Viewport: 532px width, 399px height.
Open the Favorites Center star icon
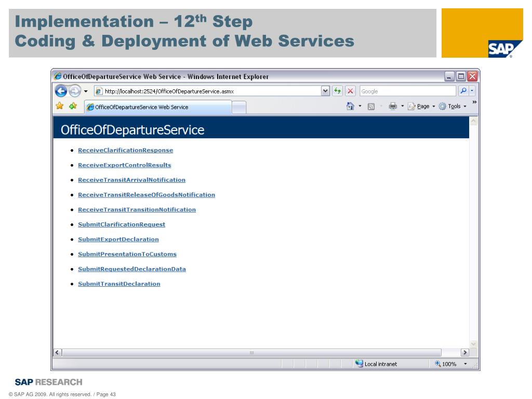[60, 107]
